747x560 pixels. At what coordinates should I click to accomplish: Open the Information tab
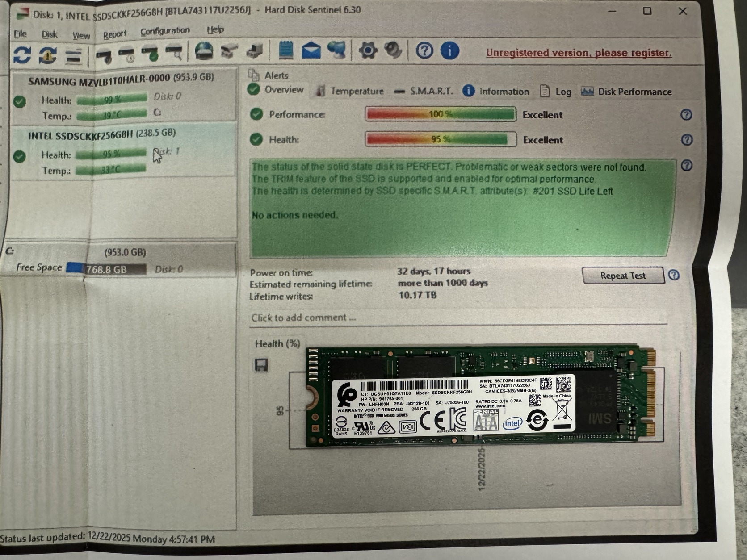click(x=495, y=91)
